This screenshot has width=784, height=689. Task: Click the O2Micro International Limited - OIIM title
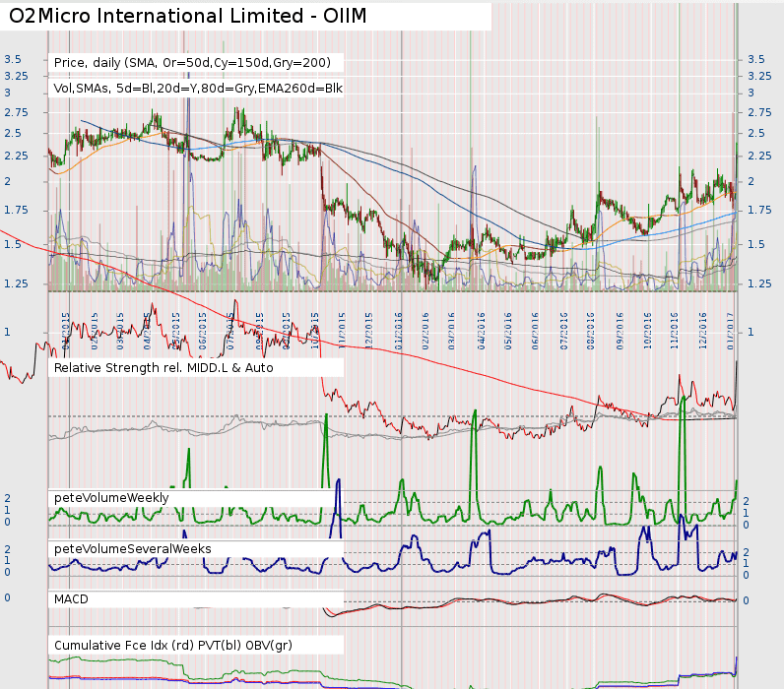(x=188, y=16)
